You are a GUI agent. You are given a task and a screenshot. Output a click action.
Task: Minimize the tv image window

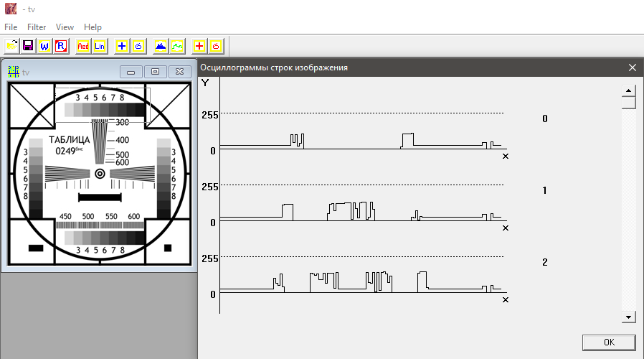click(x=131, y=72)
